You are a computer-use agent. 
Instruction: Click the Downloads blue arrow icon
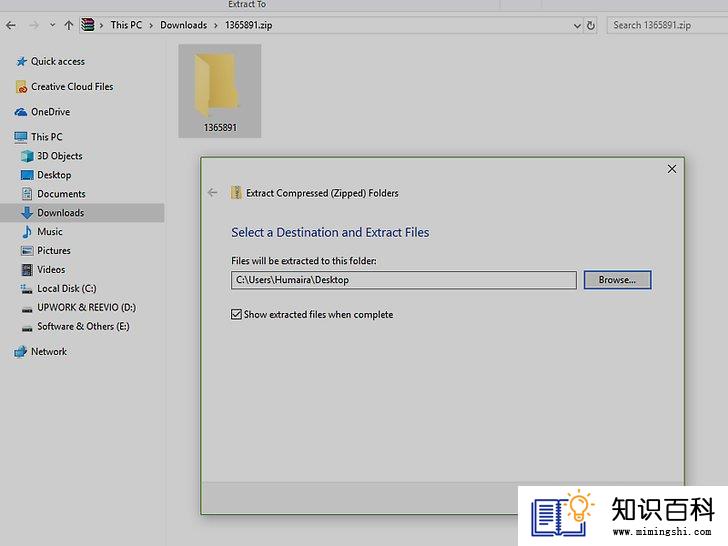pyautogui.click(x=27, y=213)
